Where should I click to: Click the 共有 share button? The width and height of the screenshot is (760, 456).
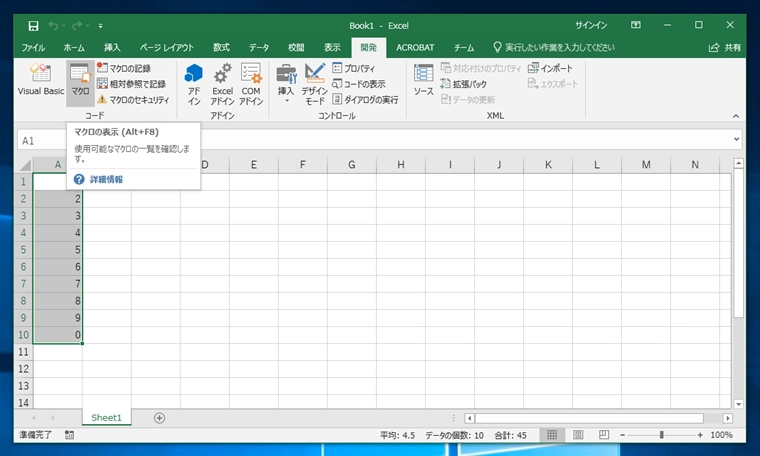725,47
